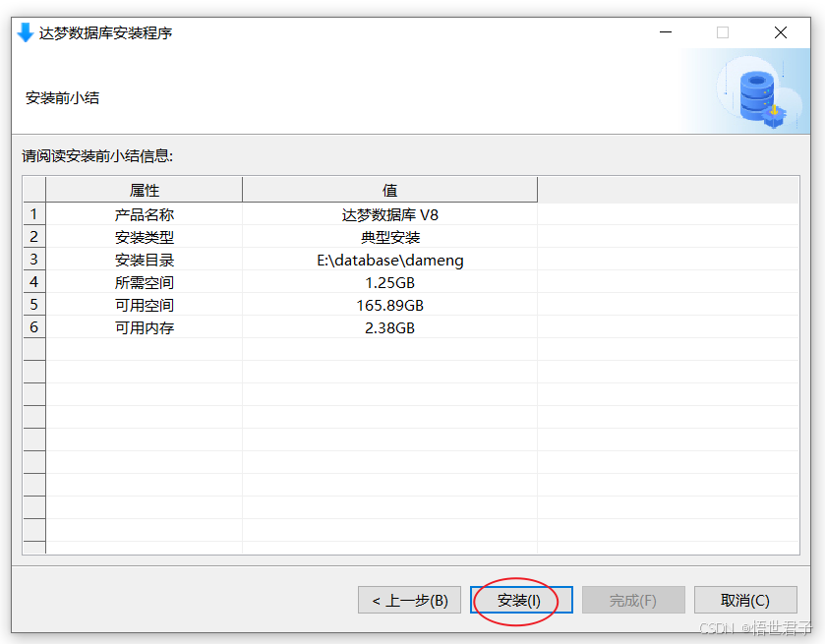Click the 请阅读安装前小结信息 label

[x=97, y=155]
